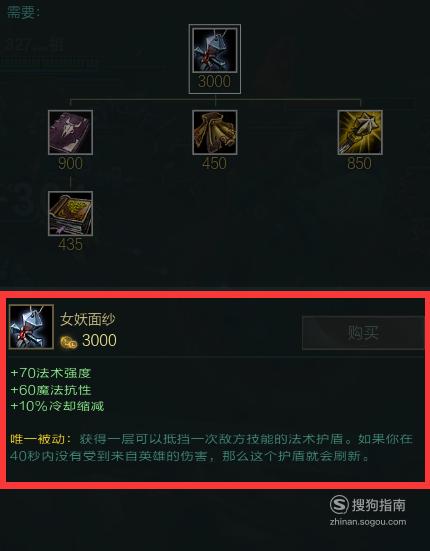The width and height of the screenshot is (430, 551).
Task: Select the Null-Magic Mantle cloak icon
Action: [x=215, y=132]
